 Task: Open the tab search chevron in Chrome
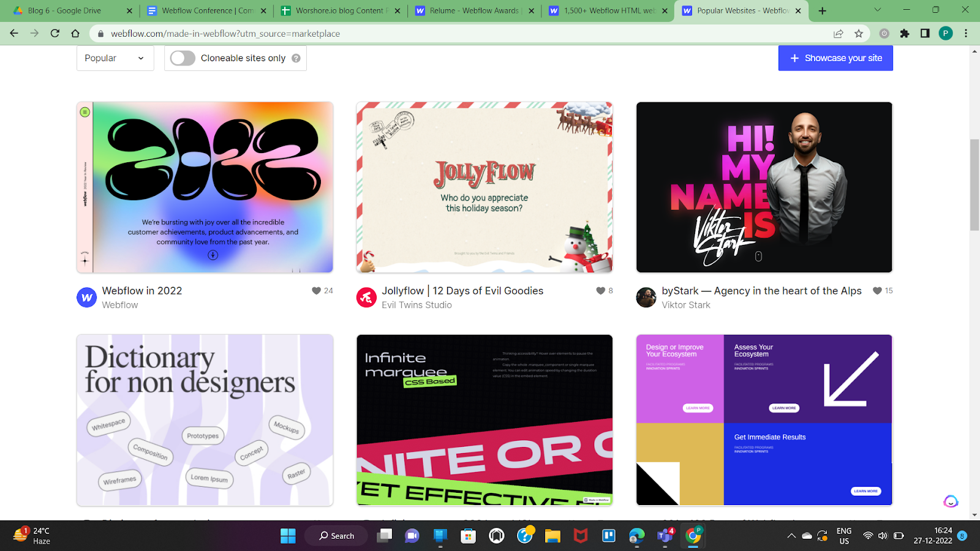pos(877,10)
